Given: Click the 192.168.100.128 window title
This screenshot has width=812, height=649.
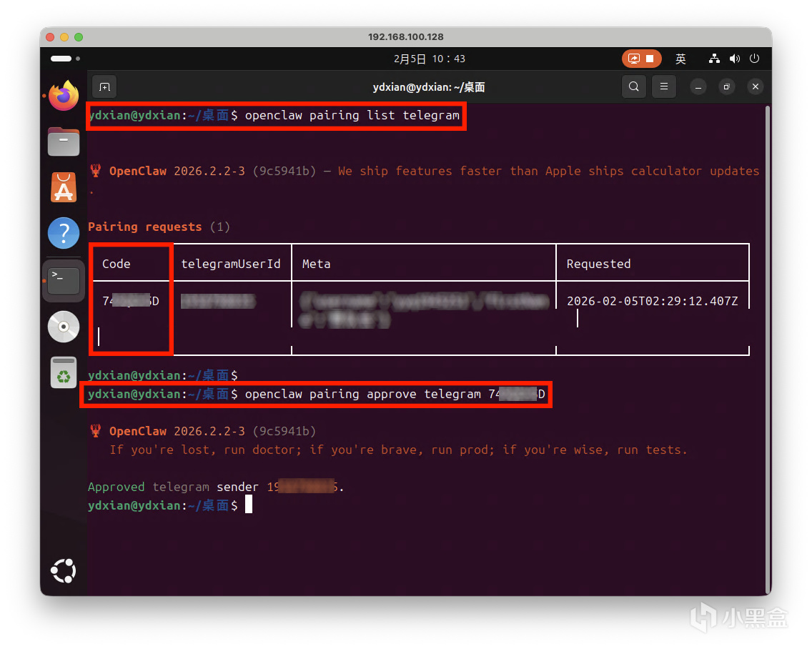Looking at the screenshot, I should click(405, 36).
